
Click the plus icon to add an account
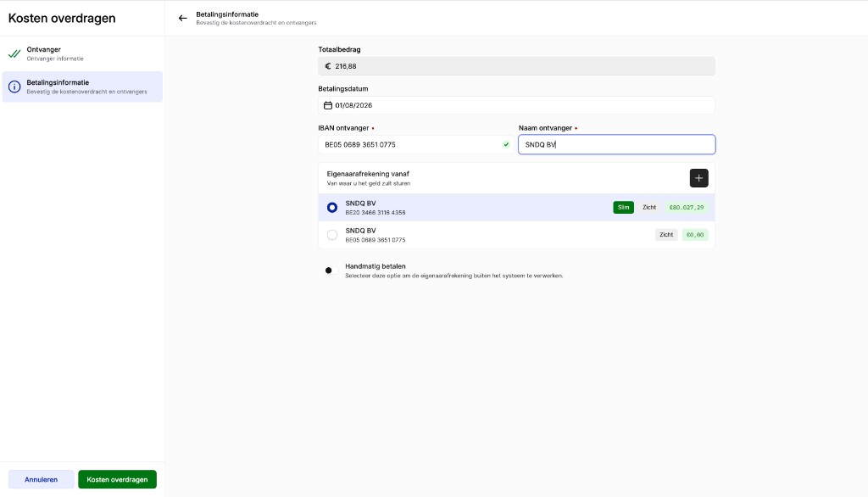pyautogui.click(x=698, y=178)
